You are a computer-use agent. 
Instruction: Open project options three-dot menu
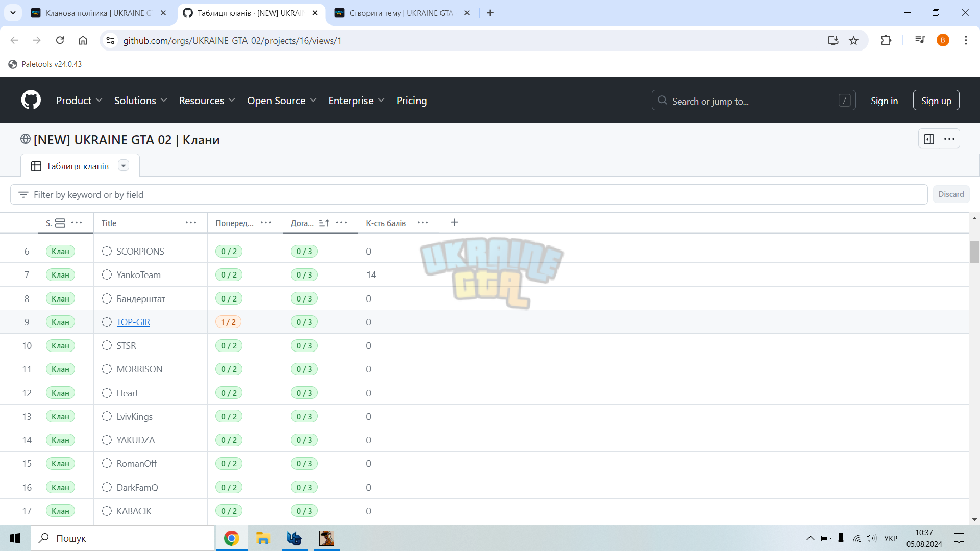[949, 139]
